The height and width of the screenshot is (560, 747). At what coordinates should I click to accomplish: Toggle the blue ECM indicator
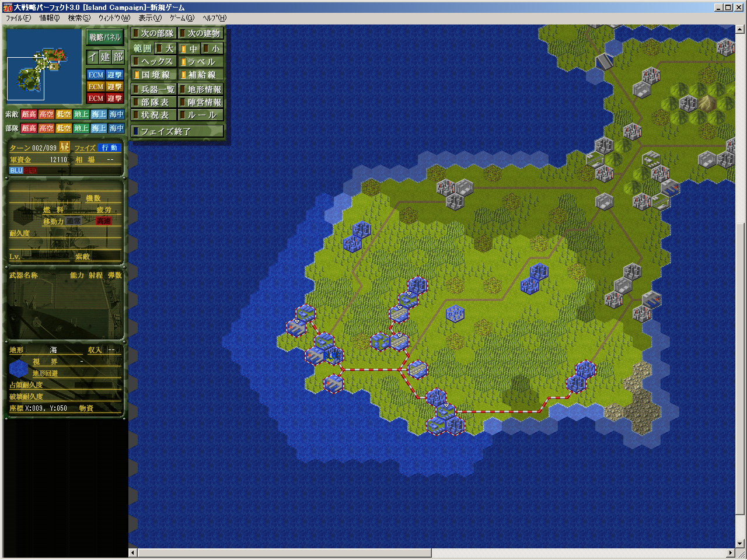(96, 75)
